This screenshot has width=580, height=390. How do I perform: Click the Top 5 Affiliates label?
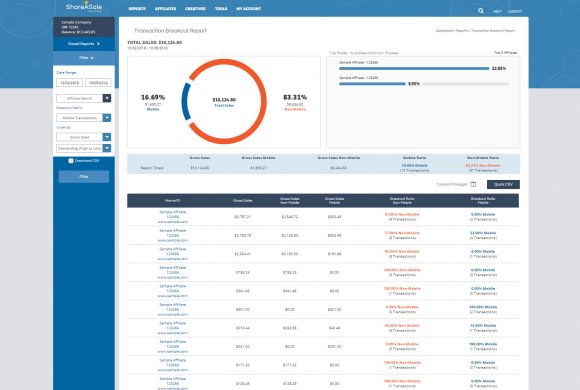point(506,53)
